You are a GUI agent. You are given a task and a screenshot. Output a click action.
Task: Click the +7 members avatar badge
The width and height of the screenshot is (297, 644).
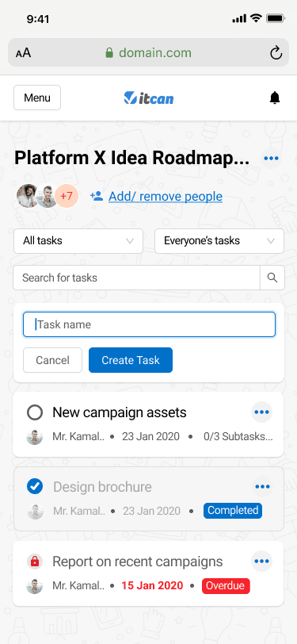pos(67,196)
